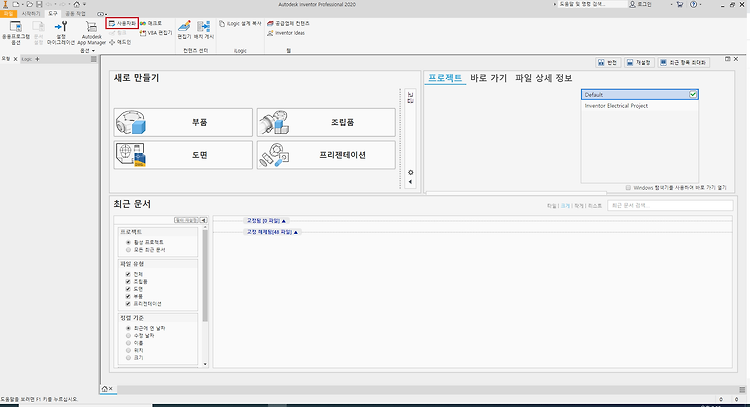
Task: Open the New file dropdown arrow in toolbar
Action: click(22, 4)
